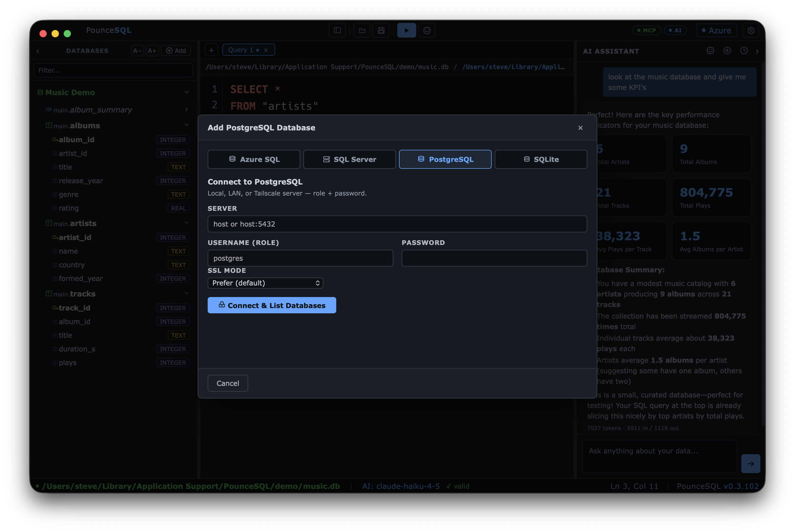Screen dimensions: 795x532
Task: Collapse the Music Demo database tree
Action: click(x=186, y=92)
